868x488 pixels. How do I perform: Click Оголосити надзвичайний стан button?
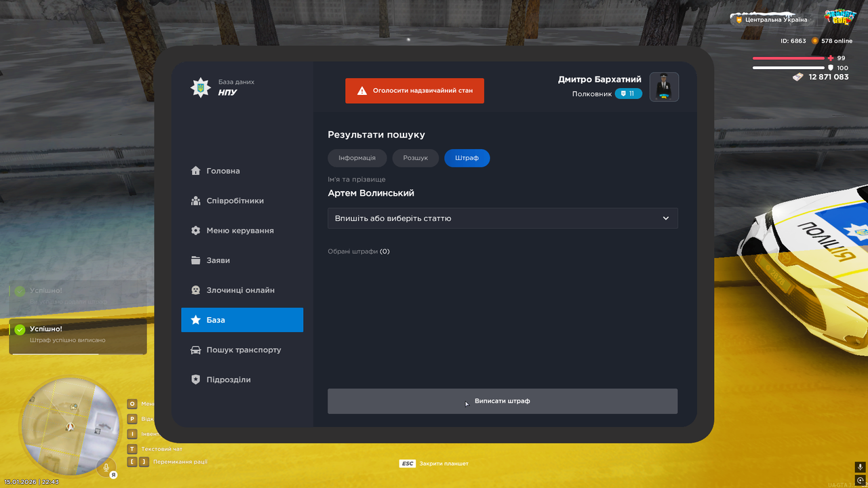[414, 91]
